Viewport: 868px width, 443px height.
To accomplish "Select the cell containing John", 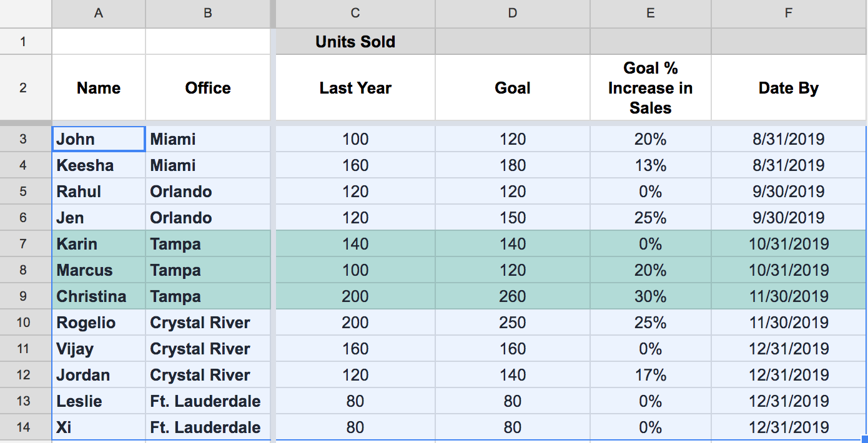I will [x=98, y=139].
